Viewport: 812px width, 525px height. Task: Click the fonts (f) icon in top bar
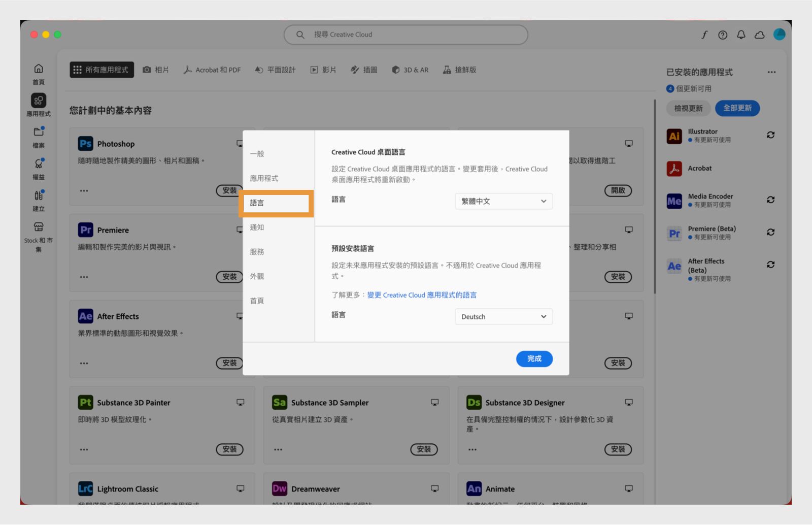click(x=704, y=35)
